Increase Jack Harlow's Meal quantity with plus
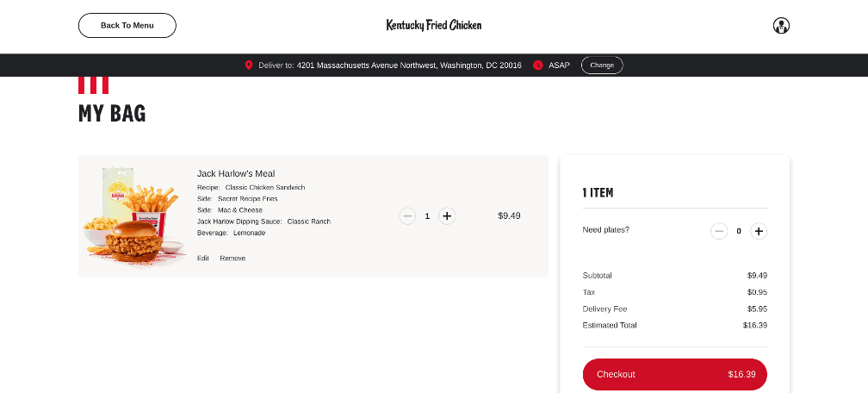The image size is (868, 393). click(447, 215)
